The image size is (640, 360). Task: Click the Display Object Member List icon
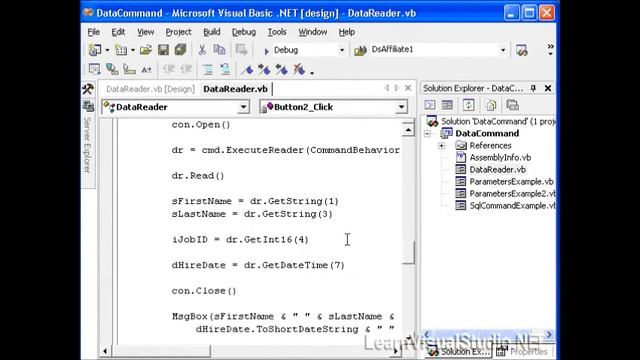[95, 69]
